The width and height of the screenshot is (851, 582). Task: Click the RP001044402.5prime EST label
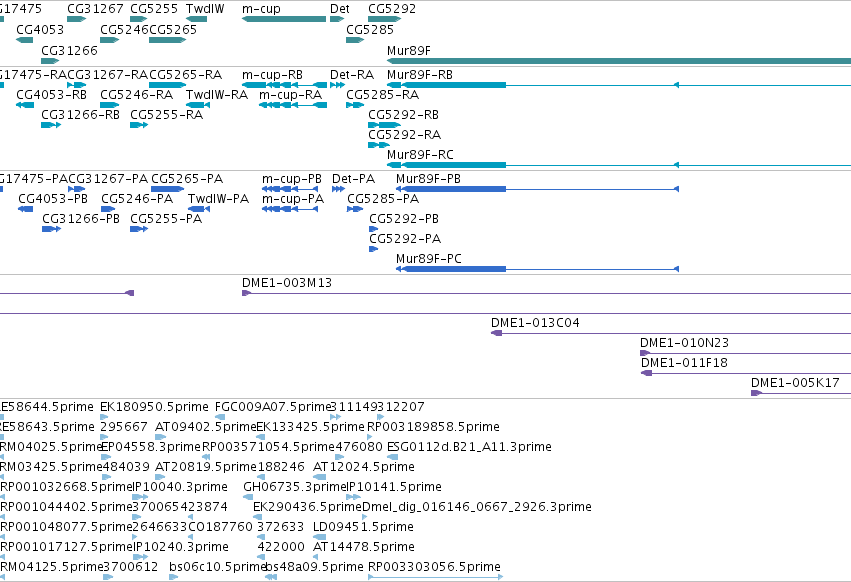pyautogui.click(x=66, y=507)
